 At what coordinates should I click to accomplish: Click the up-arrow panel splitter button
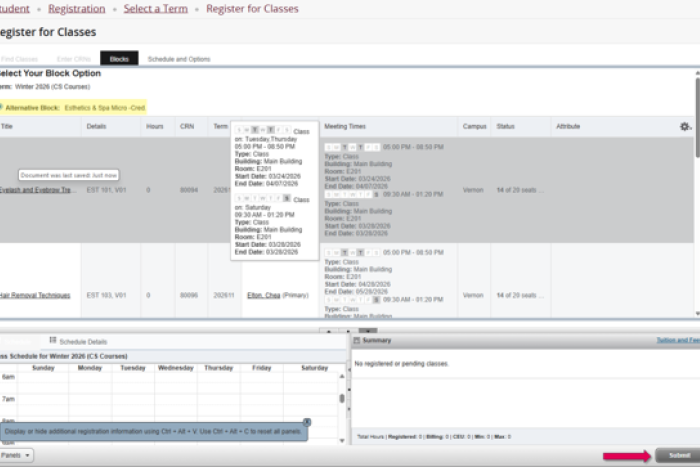pyautogui.click(x=329, y=331)
